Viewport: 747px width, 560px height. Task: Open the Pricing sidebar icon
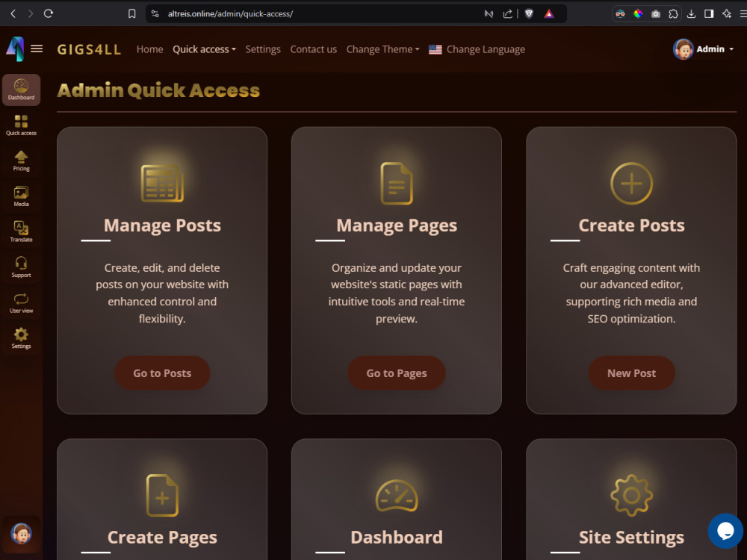(x=21, y=161)
